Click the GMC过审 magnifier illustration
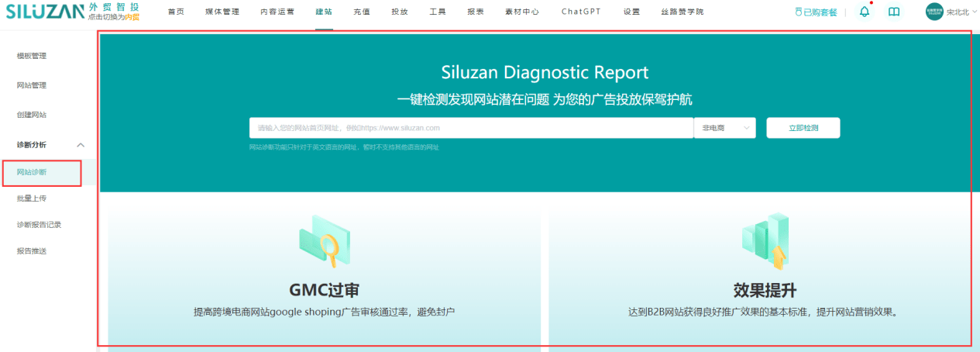This screenshot has height=352, width=980. click(324, 240)
